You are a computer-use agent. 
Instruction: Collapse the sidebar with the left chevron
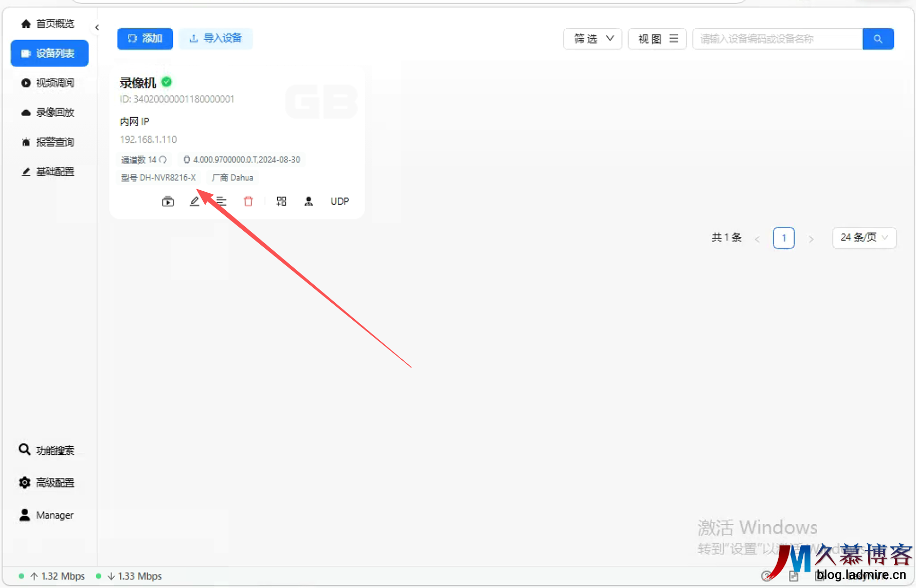(x=97, y=28)
